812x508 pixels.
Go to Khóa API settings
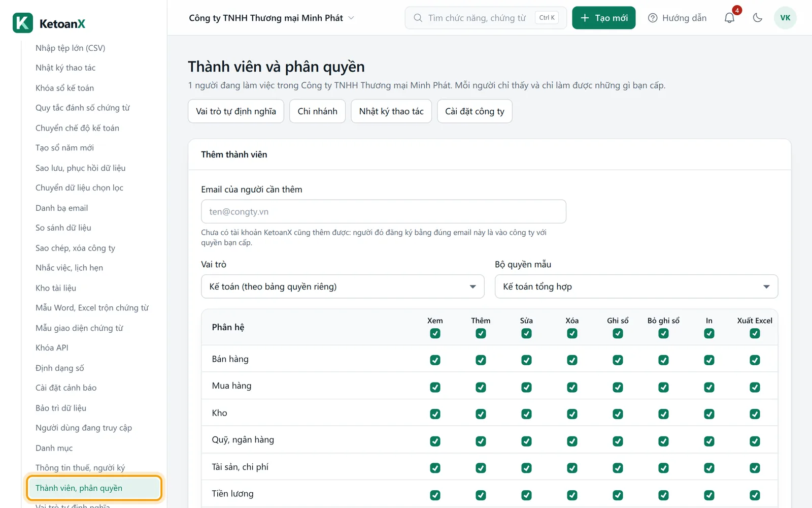[x=52, y=347]
